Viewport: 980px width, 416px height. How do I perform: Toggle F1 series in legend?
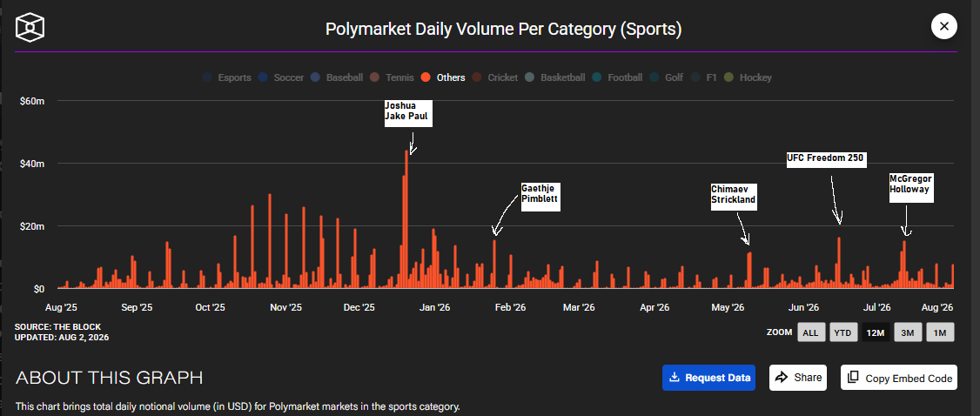(x=704, y=77)
